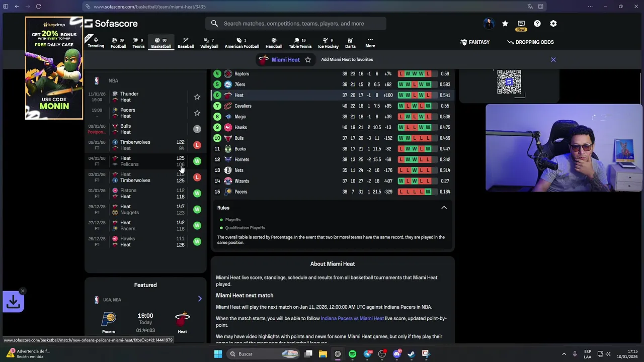Open the user profile avatar

click(489, 24)
